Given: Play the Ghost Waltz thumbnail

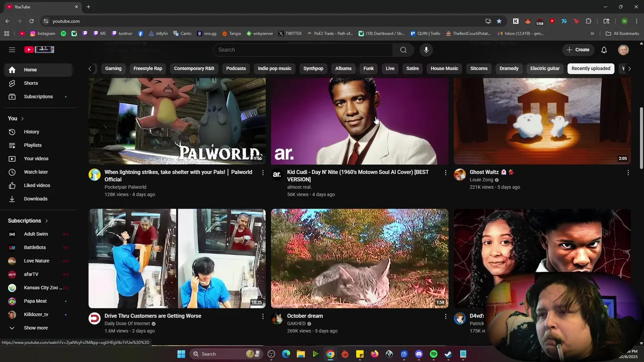Looking at the screenshot, I should [x=542, y=121].
